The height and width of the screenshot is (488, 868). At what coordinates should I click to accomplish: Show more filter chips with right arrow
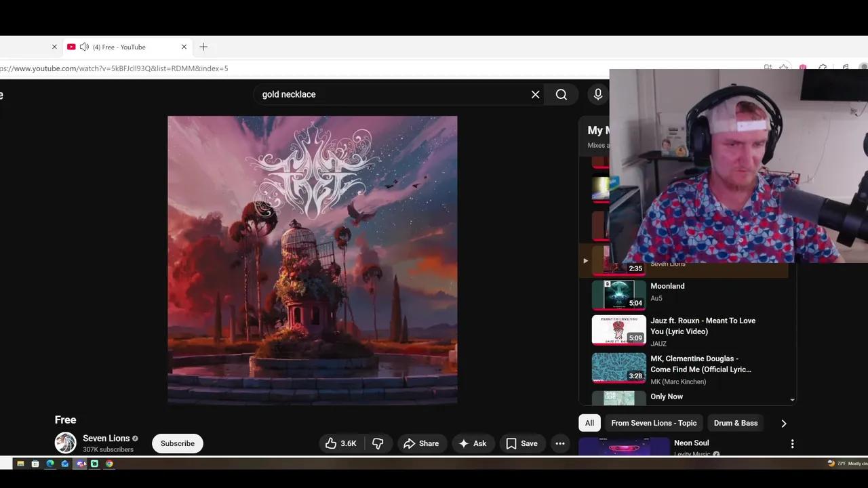(784, 423)
